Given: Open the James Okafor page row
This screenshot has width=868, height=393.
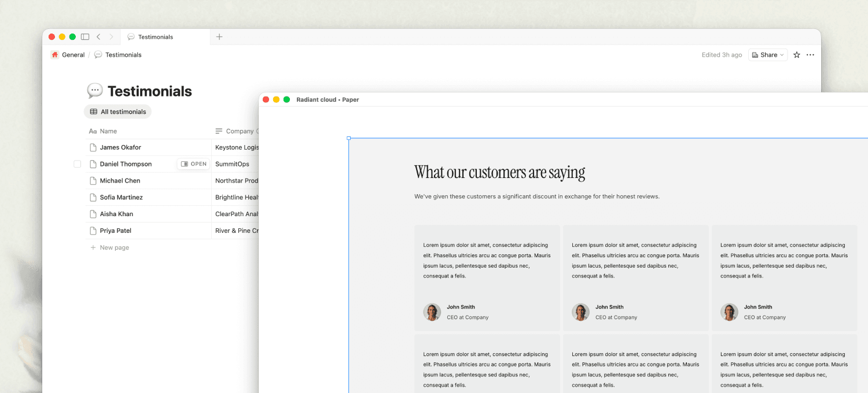Looking at the screenshot, I should click(120, 147).
